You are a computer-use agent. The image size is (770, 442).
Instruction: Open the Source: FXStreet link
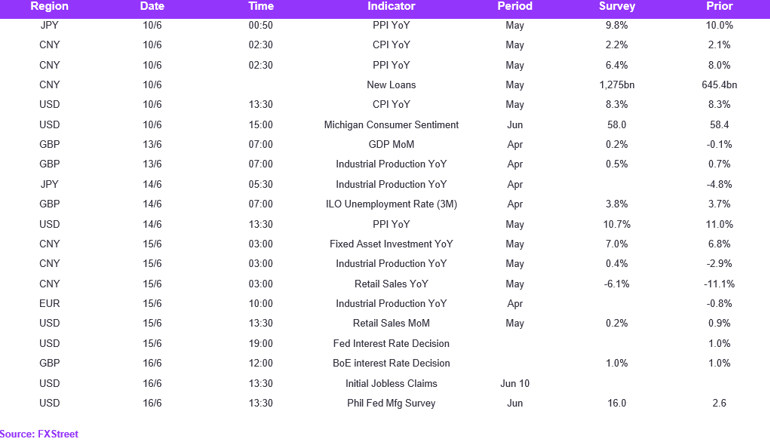point(39,434)
